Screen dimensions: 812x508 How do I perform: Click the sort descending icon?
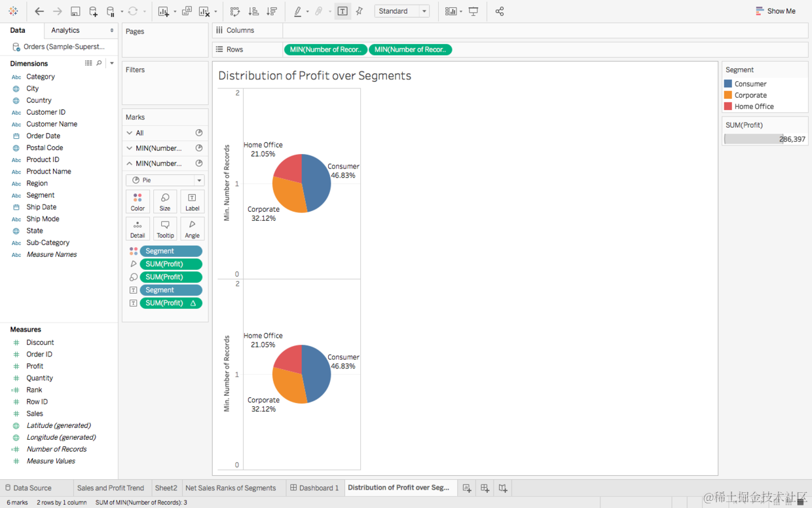pos(272,11)
